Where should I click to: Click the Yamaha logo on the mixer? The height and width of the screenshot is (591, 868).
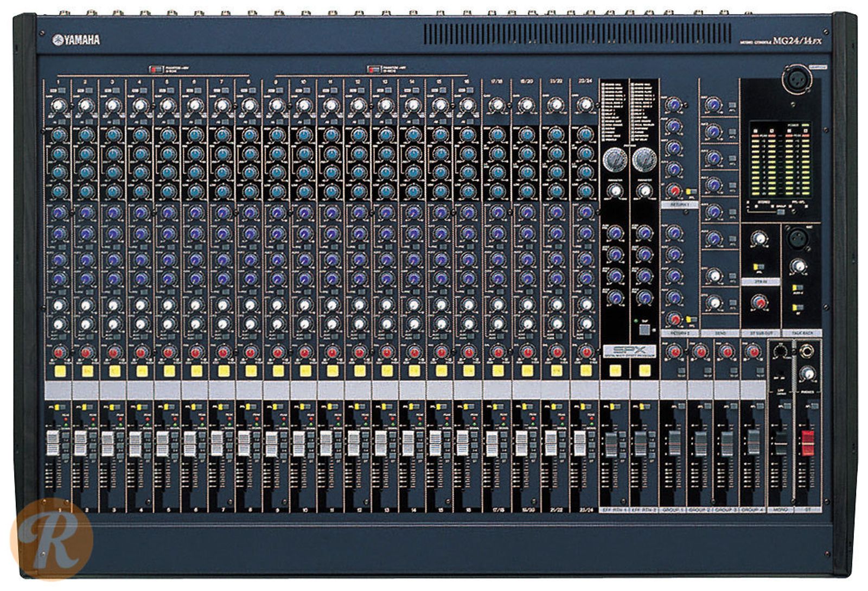click(76, 40)
